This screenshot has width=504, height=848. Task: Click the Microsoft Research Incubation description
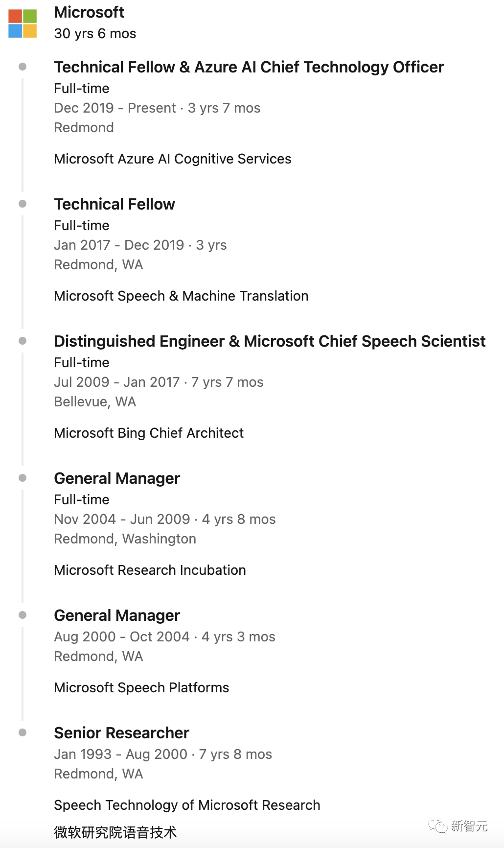pos(150,570)
